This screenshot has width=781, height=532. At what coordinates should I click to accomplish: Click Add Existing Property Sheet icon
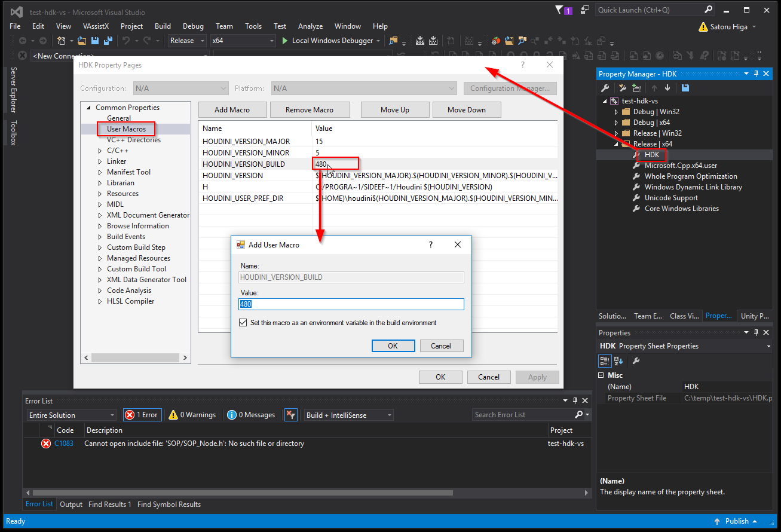click(x=636, y=88)
